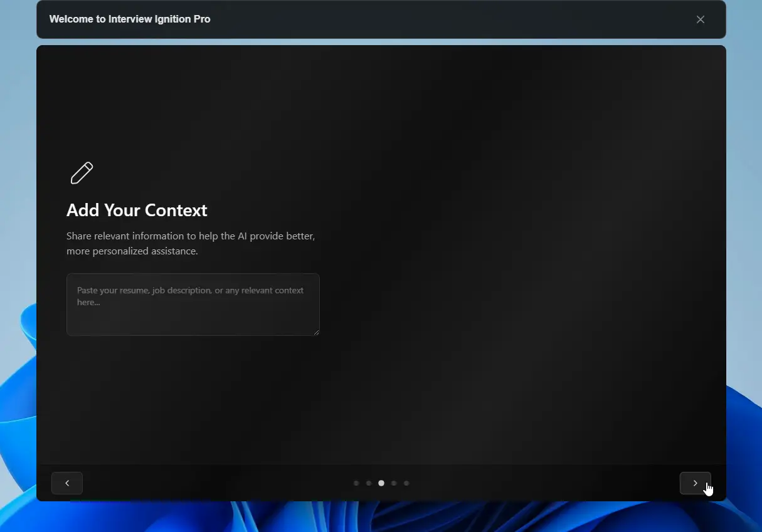762x532 pixels.
Task: Click the X dismiss icon in the title bar
Action: point(700,19)
